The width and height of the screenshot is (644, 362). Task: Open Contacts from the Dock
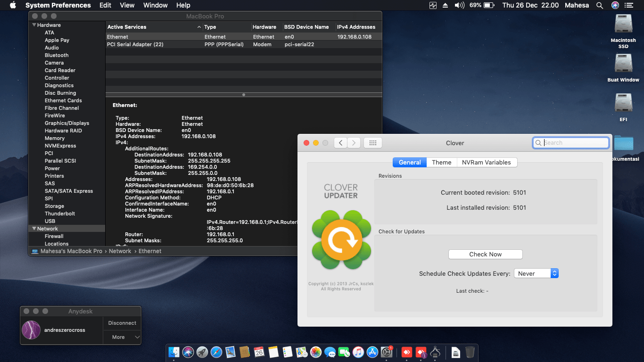pyautogui.click(x=245, y=352)
